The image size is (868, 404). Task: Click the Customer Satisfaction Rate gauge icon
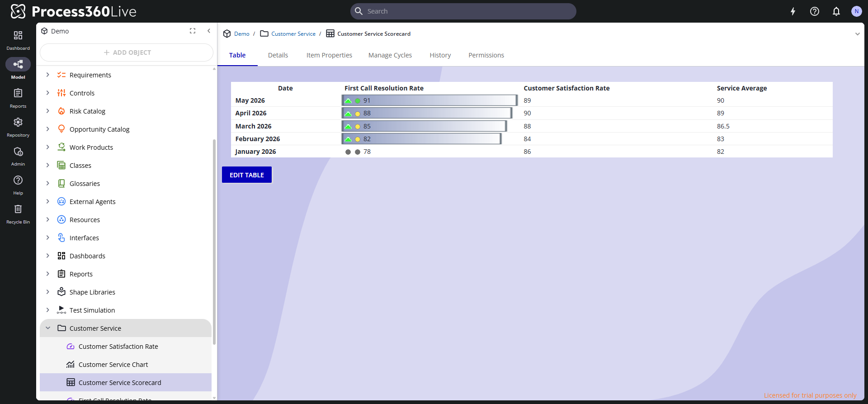click(x=71, y=346)
